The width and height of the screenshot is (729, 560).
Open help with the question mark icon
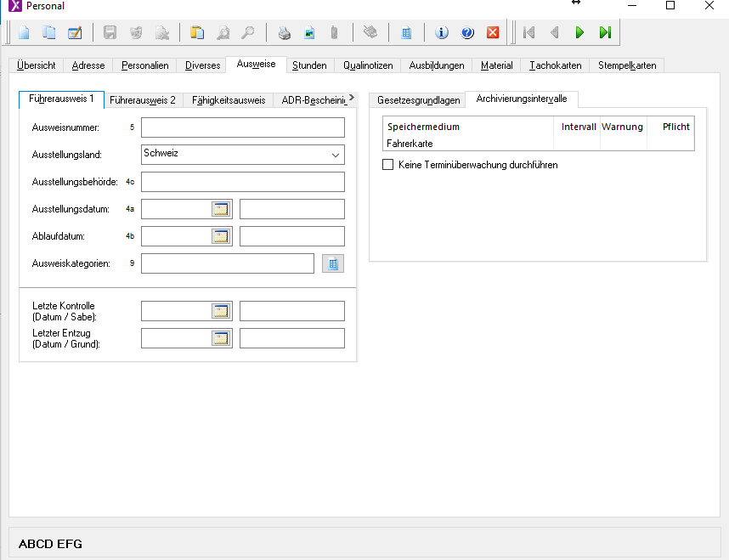point(466,33)
